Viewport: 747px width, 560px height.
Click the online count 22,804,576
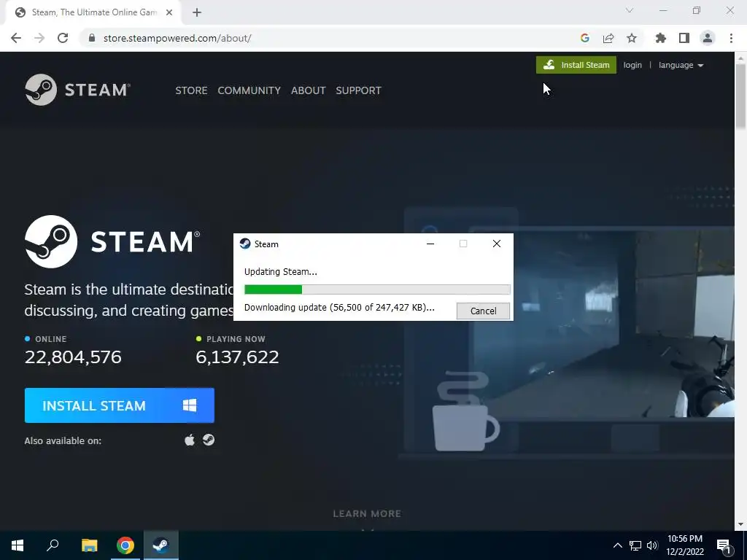coord(73,357)
